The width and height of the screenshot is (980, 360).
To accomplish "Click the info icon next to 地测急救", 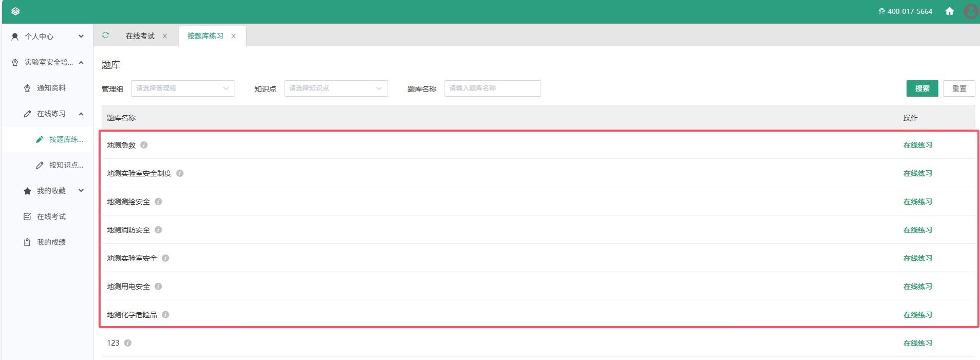I will (144, 145).
